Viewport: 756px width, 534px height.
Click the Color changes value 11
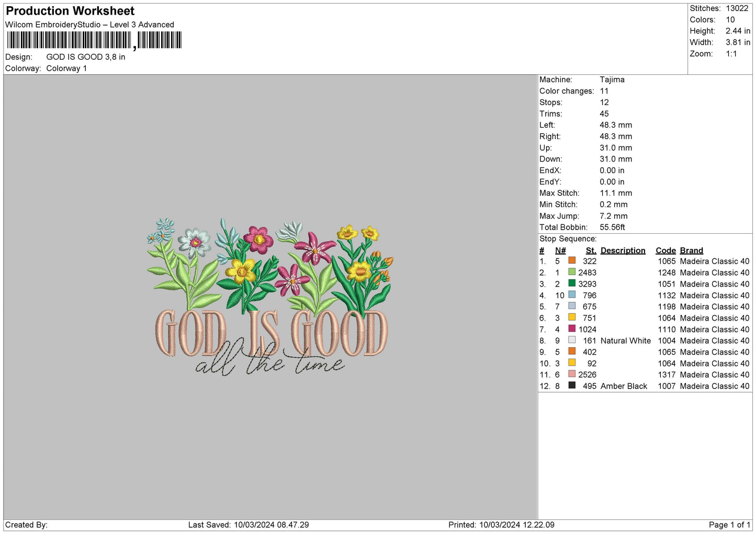pos(604,91)
